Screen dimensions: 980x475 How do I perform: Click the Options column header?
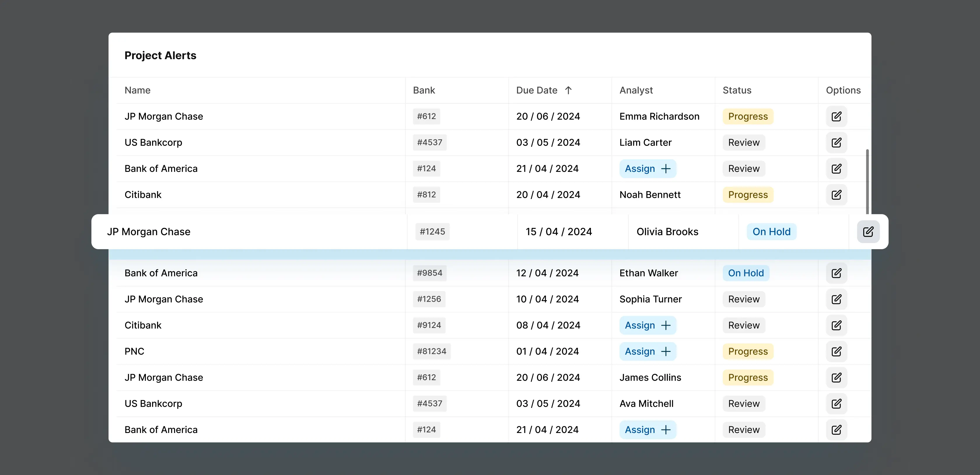coord(843,90)
